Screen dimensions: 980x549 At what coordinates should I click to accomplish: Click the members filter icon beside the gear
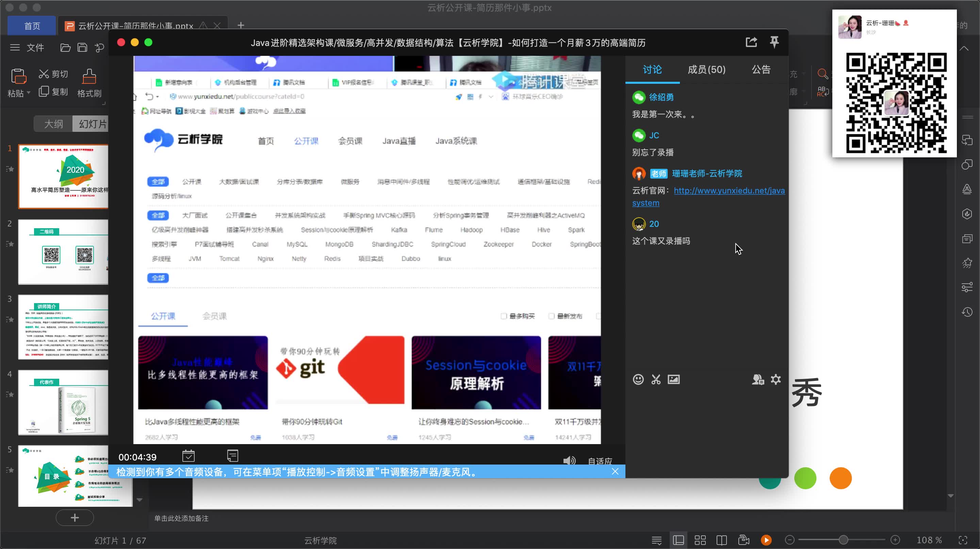pos(758,379)
